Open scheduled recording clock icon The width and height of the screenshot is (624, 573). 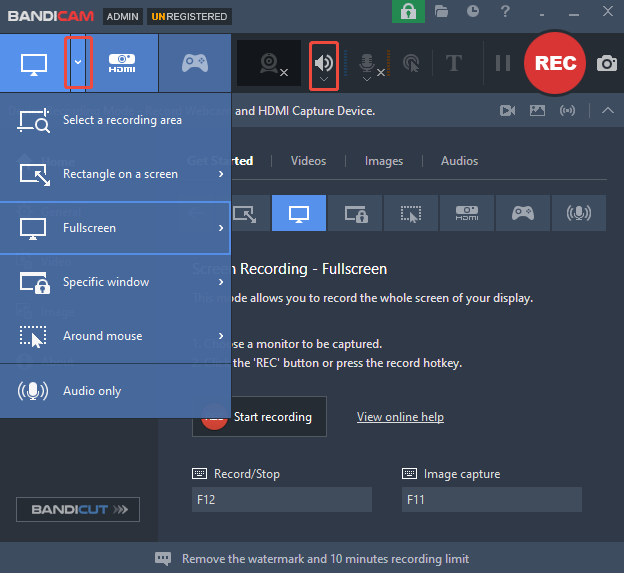coord(473,11)
